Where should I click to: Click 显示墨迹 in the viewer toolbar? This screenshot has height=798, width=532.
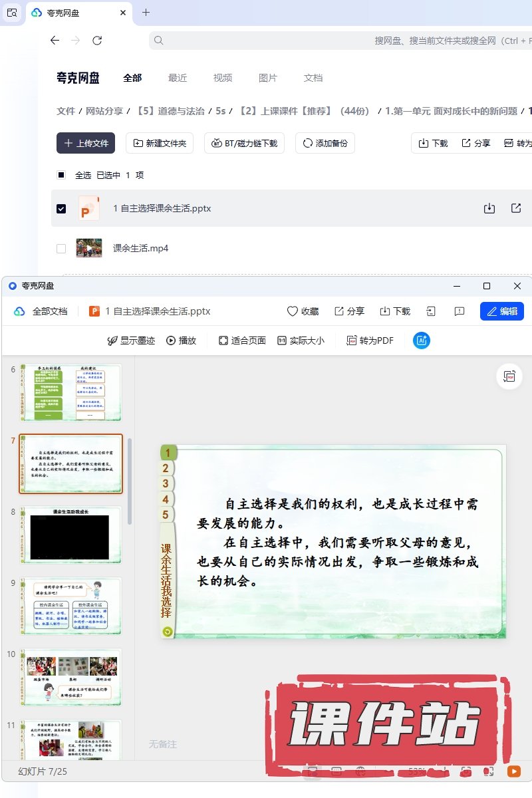click(x=131, y=340)
